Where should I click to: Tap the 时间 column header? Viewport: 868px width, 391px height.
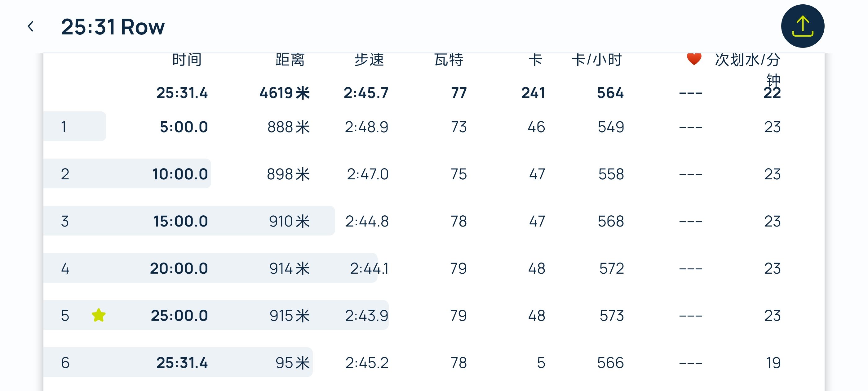pos(187,60)
